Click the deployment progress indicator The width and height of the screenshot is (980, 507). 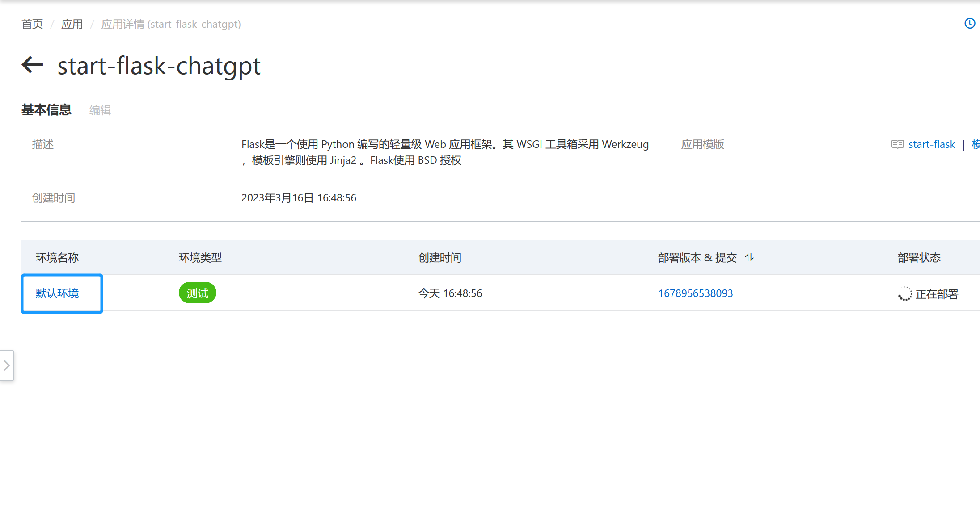[x=904, y=294]
